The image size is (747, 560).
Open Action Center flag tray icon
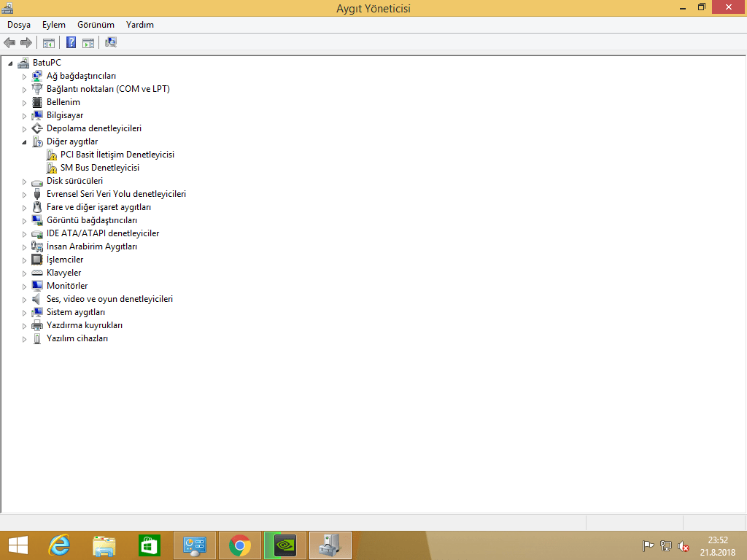click(x=648, y=546)
